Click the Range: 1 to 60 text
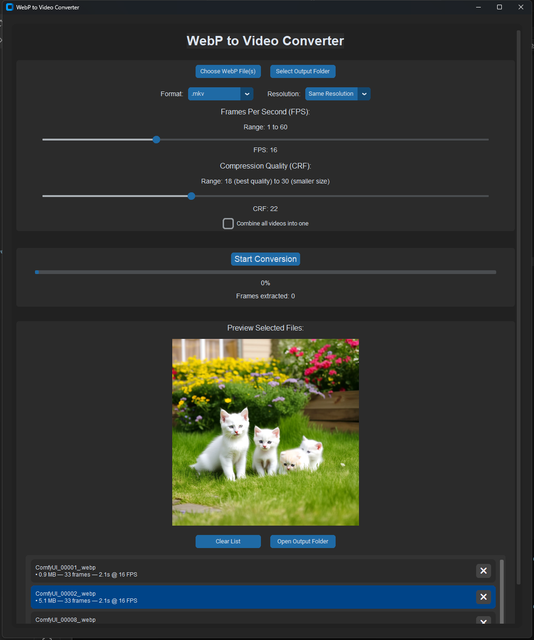Viewport: 534px width, 640px height. (265, 127)
